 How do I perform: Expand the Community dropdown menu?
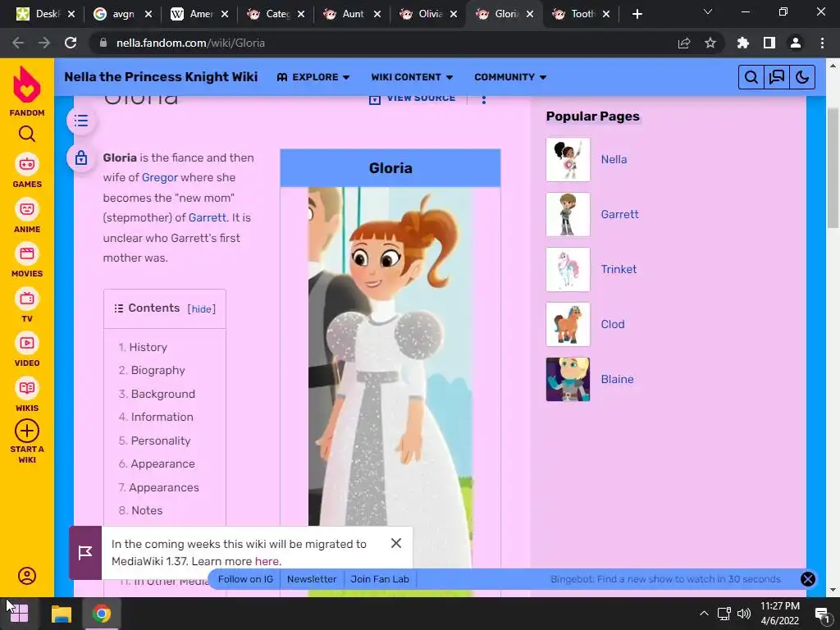pos(510,77)
